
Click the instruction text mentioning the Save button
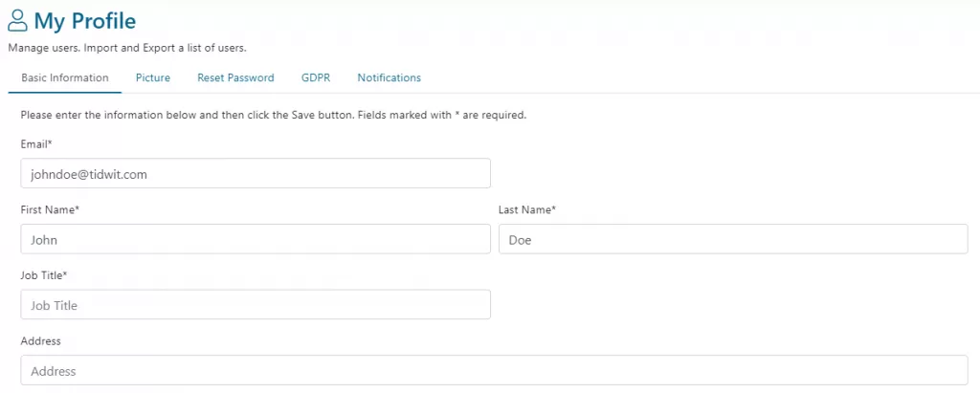[274, 116]
